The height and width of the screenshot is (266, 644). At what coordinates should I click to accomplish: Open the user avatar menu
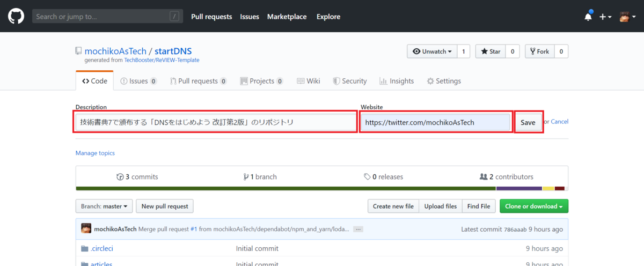626,17
